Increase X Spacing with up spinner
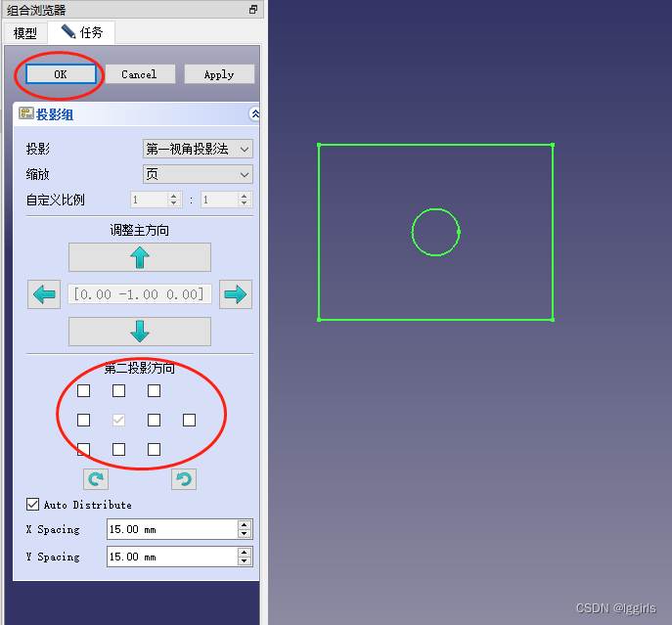This screenshot has height=625, width=672. (245, 524)
